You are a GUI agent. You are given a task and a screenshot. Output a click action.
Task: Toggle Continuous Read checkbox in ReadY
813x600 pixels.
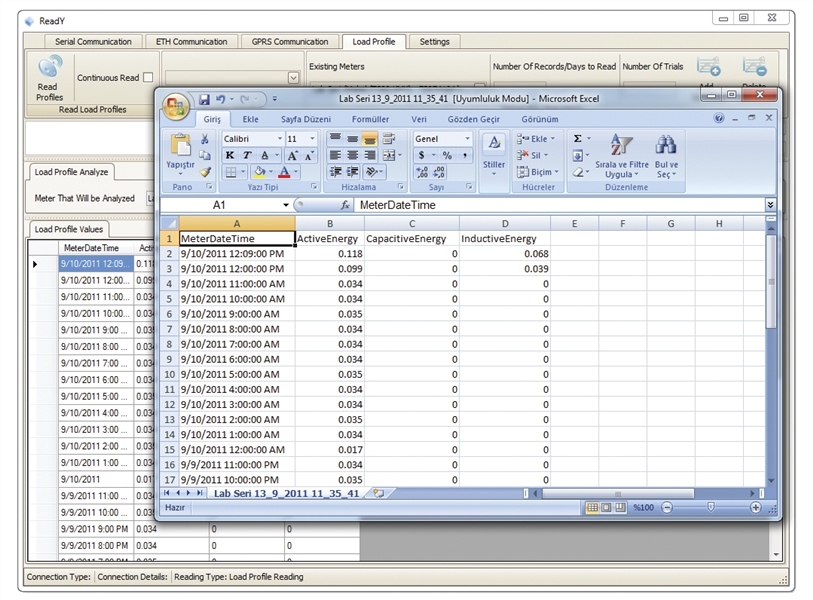coord(148,77)
